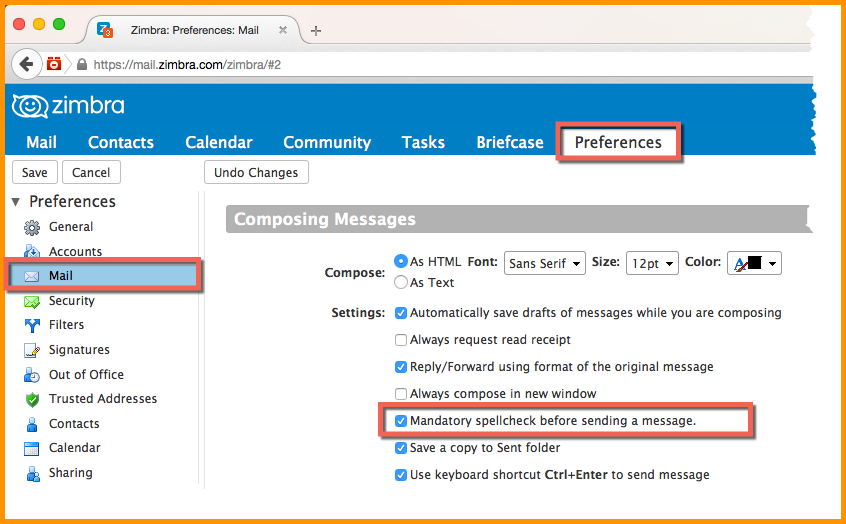The image size is (846, 524).
Task: Toggle Ctrl+Enter send shortcut checkbox
Action: point(400,475)
